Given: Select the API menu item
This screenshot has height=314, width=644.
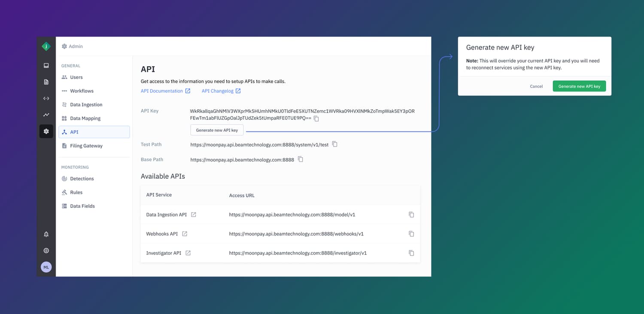Looking at the screenshot, I should point(94,132).
